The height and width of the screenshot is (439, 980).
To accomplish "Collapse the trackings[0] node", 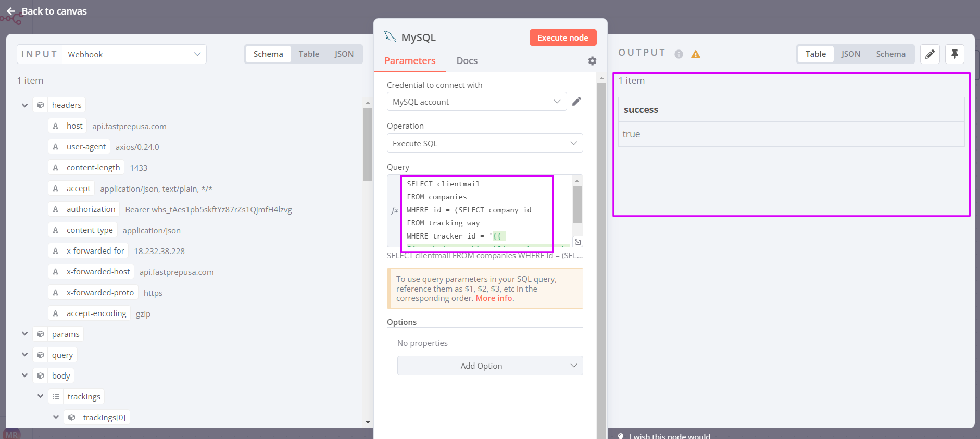I will pyautogui.click(x=56, y=417).
